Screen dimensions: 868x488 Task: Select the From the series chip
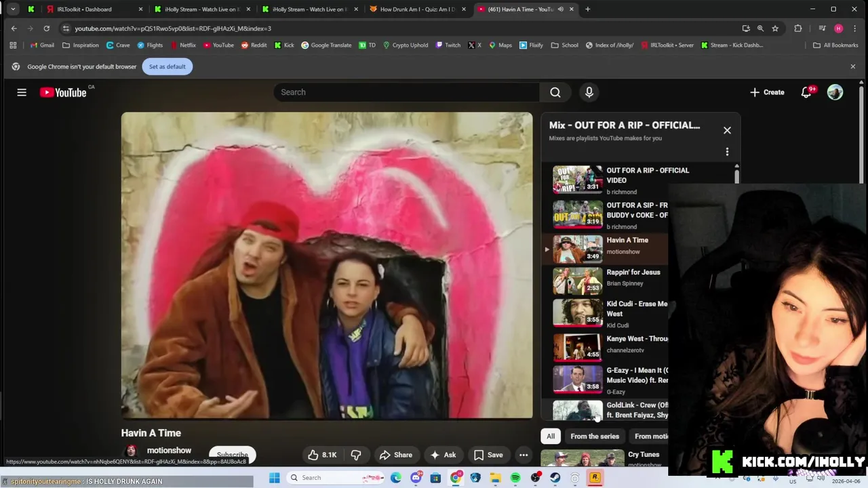coord(595,436)
